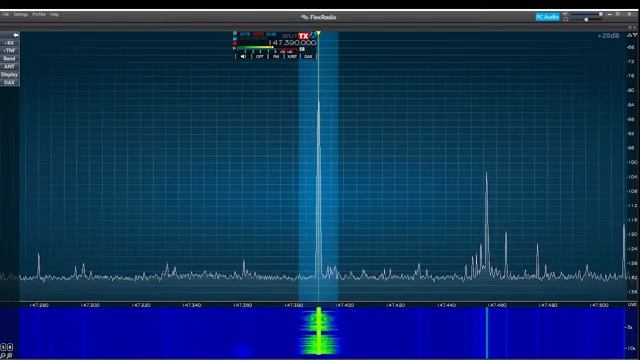The width and height of the screenshot is (640, 360).
Task: Toggle SPLIT on the slice flag
Action: (x=289, y=36)
